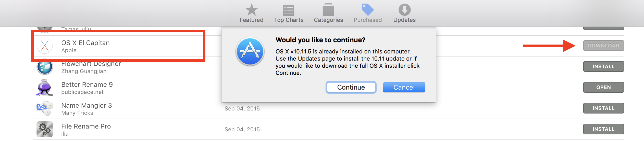Open the OS X El Capitan title link

pyautogui.click(x=85, y=43)
